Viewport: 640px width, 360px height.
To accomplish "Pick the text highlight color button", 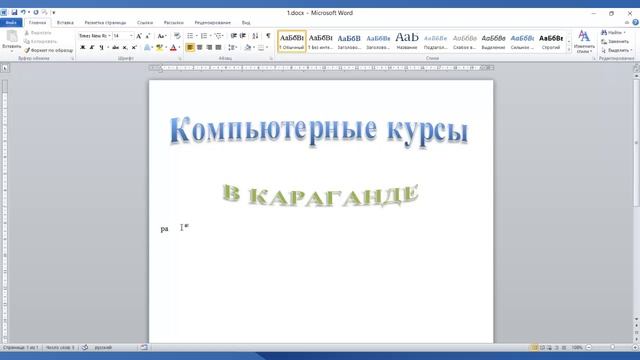I will coord(160,48).
